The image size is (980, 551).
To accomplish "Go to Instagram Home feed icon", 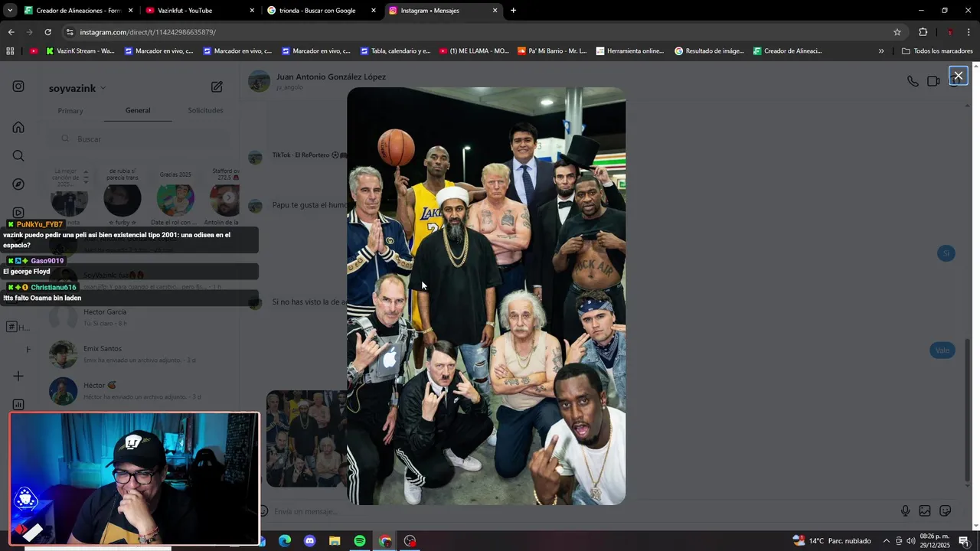I will tap(18, 127).
